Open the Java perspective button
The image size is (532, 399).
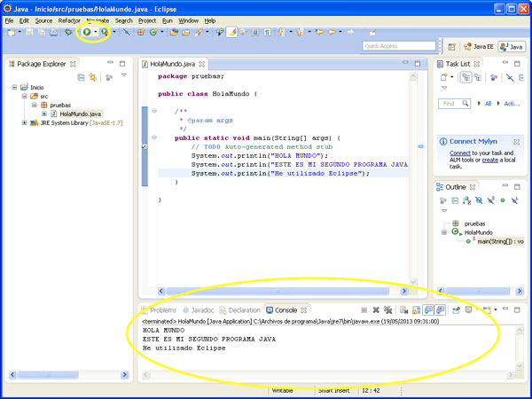tap(511, 46)
